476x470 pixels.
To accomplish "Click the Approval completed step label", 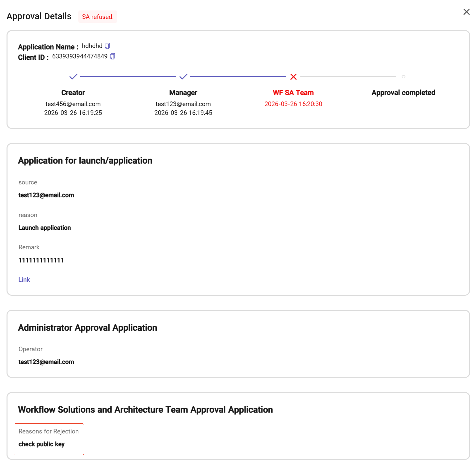I will point(403,93).
